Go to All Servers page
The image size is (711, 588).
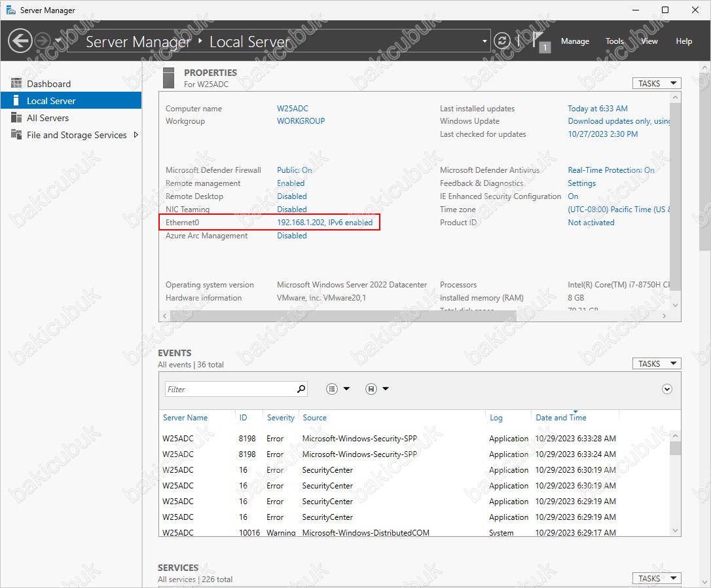(x=71, y=118)
